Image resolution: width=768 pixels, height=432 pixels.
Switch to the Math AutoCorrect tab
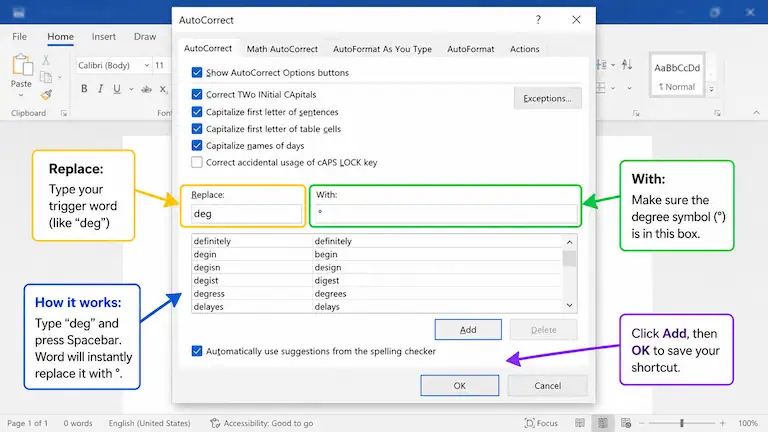282,49
